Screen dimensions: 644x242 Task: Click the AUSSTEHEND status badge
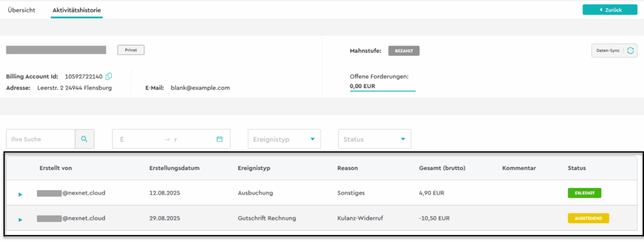click(588, 218)
